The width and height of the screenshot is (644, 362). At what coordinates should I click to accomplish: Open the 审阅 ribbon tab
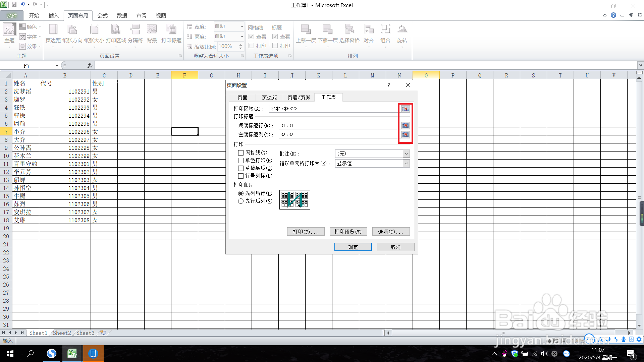pos(141,15)
